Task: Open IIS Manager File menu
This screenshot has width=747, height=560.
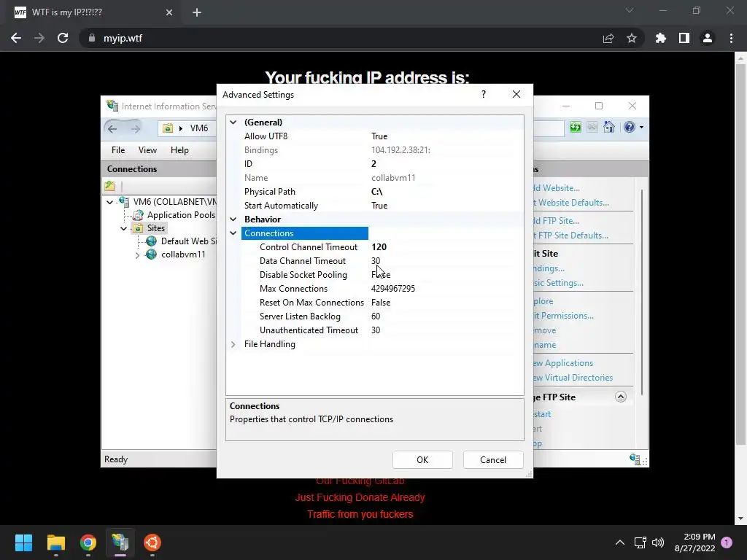Action: pos(118,150)
